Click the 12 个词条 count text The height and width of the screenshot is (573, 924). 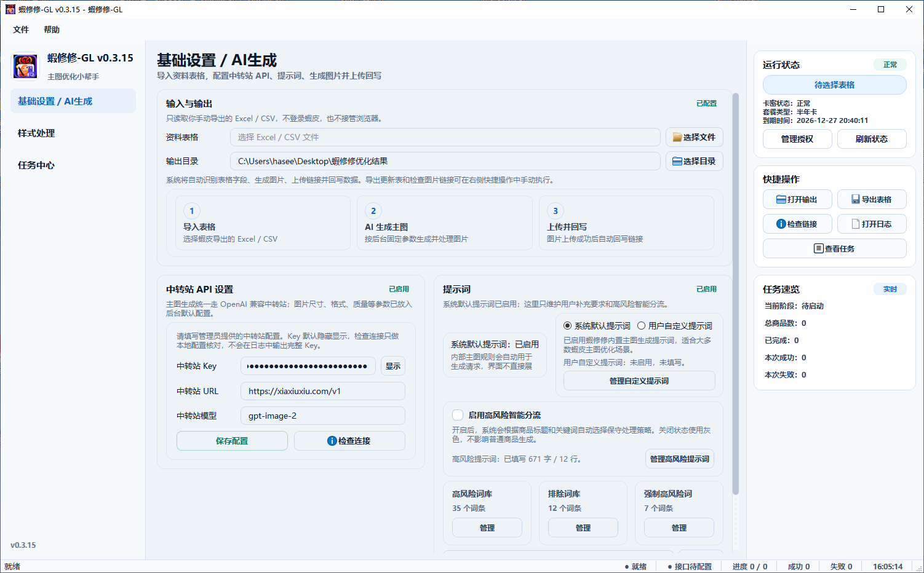click(565, 508)
